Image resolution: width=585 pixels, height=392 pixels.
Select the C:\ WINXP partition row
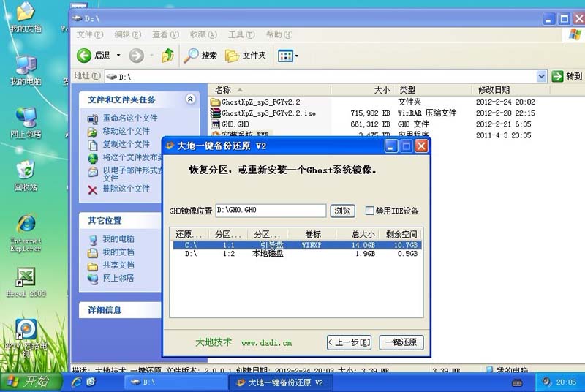pyautogui.click(x=297, y=245)
